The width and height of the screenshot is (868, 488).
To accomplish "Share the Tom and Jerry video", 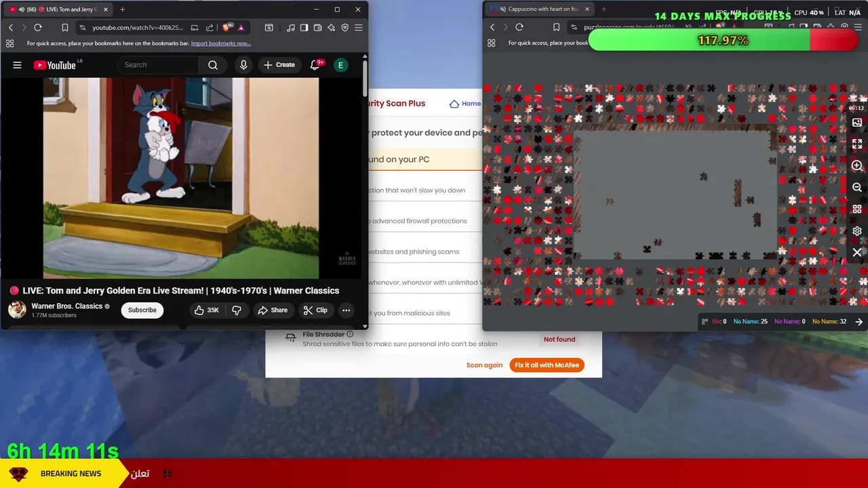I will (273, 310).
